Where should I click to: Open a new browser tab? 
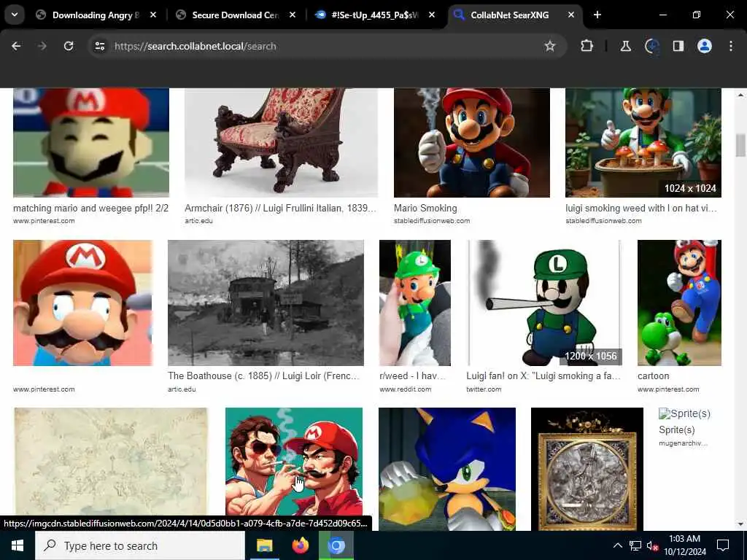(597, 15)
